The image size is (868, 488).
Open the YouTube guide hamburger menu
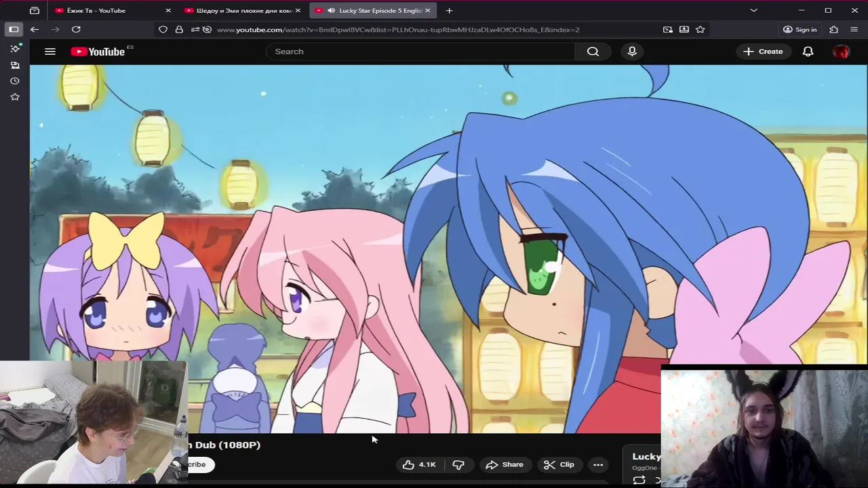(50, 52)
